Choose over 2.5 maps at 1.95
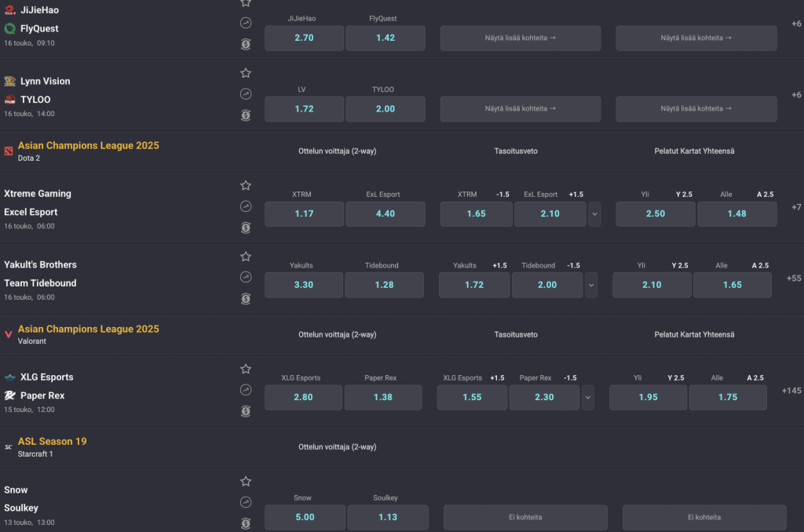The image size is (804, 532). coord(648,397)
